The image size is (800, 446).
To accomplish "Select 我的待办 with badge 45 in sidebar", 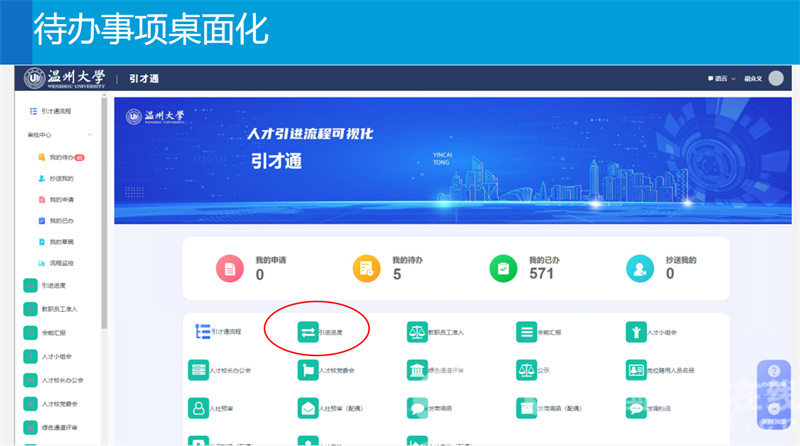I will pos(61,157).
